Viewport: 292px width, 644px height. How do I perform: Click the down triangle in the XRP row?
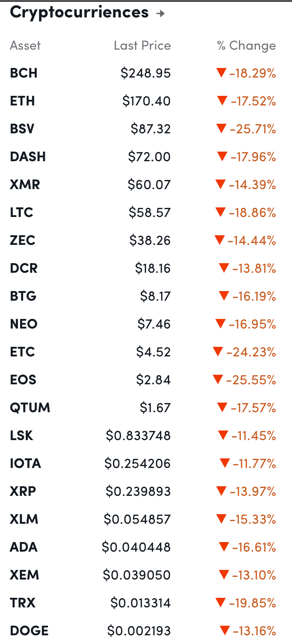(221, 491)
